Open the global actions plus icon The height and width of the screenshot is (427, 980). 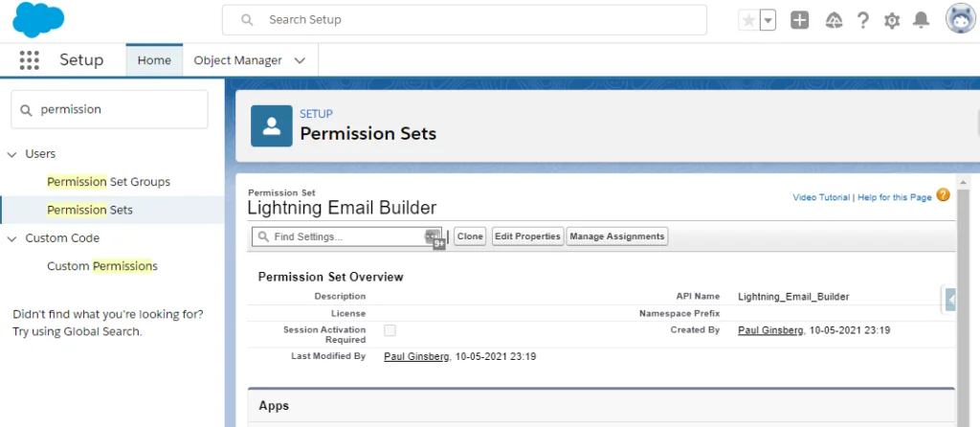click(x=799, y=21)
